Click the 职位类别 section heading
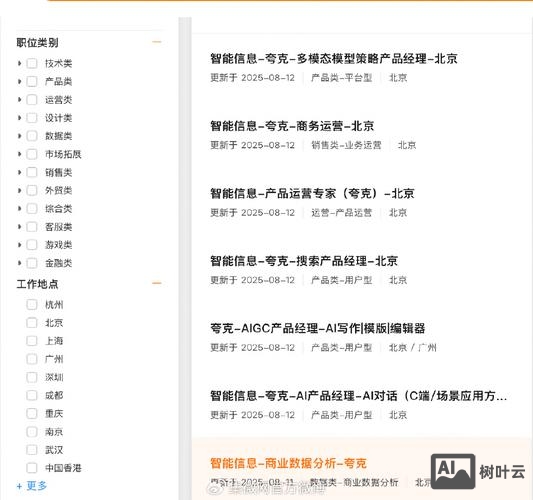 pyautogui.click(x=37, y=42)
